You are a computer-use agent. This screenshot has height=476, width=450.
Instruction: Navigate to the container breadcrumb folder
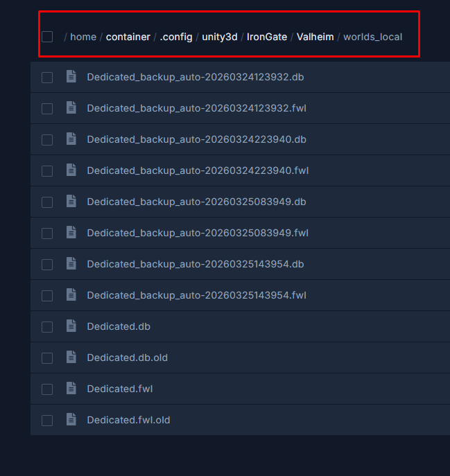[128, 37]
